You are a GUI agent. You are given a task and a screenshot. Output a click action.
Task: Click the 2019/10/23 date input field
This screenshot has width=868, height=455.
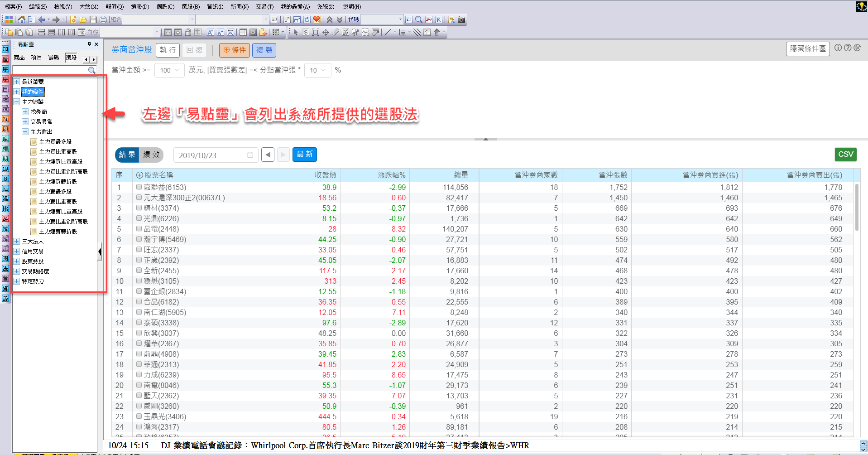[216, 155]
